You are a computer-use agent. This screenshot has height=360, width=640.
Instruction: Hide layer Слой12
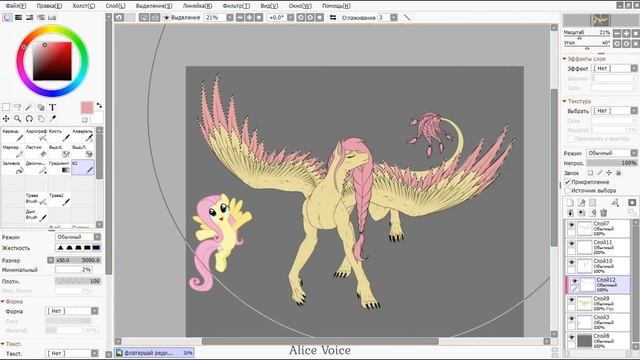coord(574,281)
